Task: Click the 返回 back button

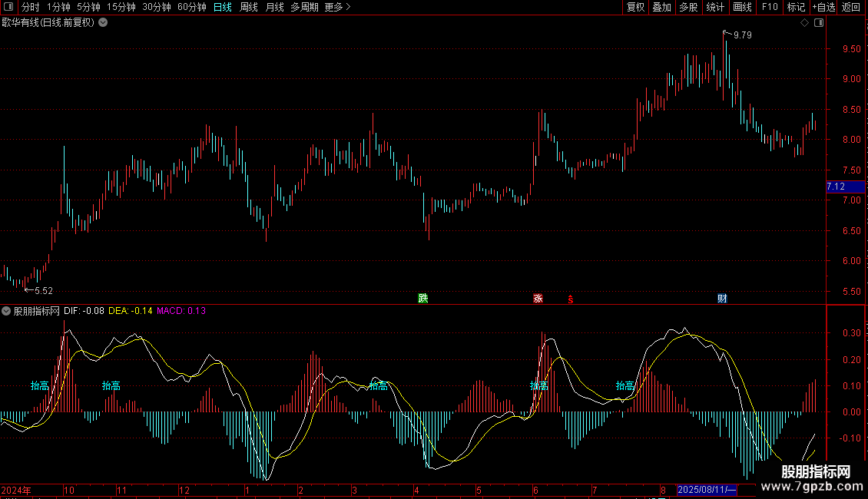Action: [x=851, y=7]
